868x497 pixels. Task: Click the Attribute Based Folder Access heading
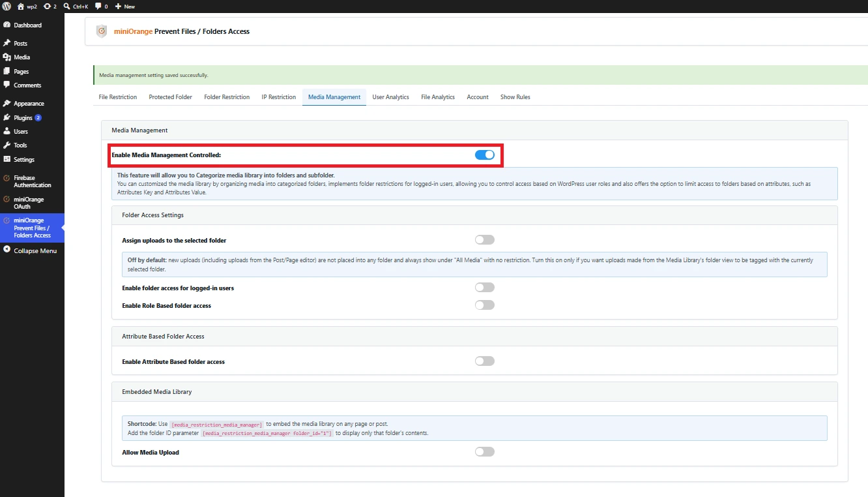pyautogui.click(x=163, y=337)
